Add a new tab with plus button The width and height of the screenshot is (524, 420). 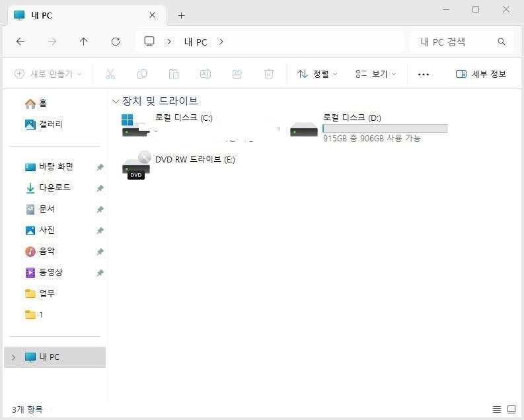(x=182, y=15)
